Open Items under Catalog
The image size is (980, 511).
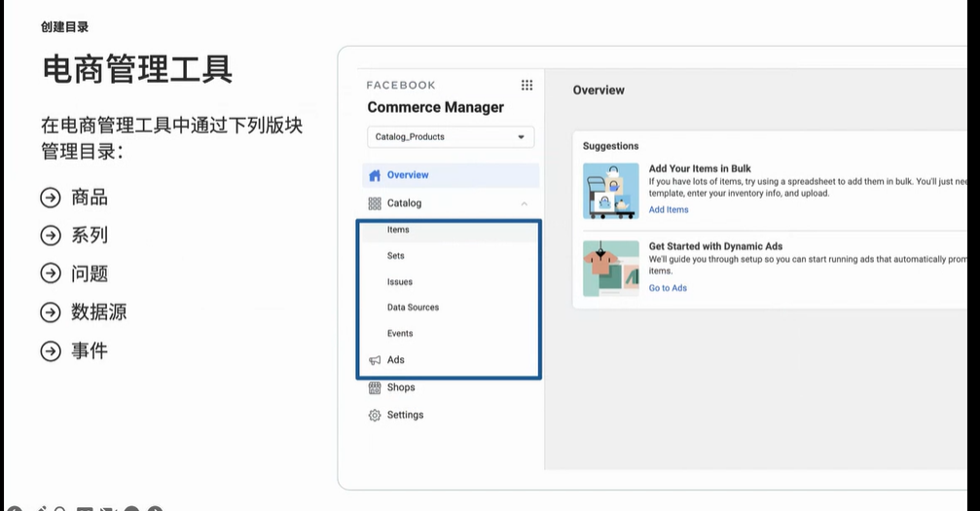click(398, 230)
